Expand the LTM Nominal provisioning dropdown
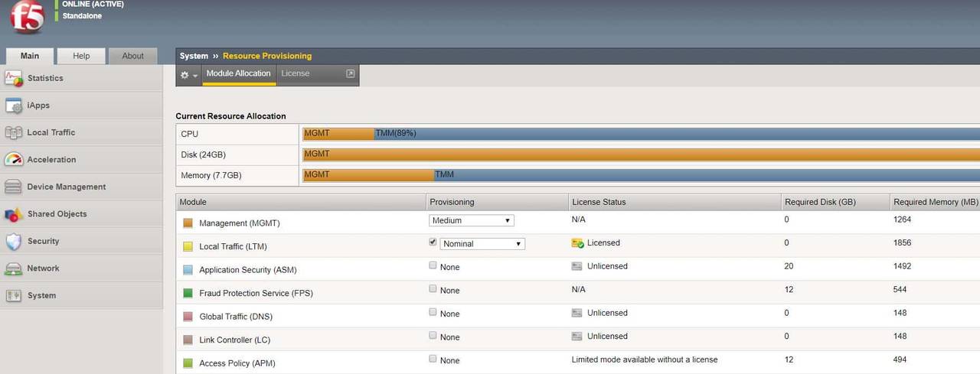This screenshot has height=374, width=980. tap(482, 244)
